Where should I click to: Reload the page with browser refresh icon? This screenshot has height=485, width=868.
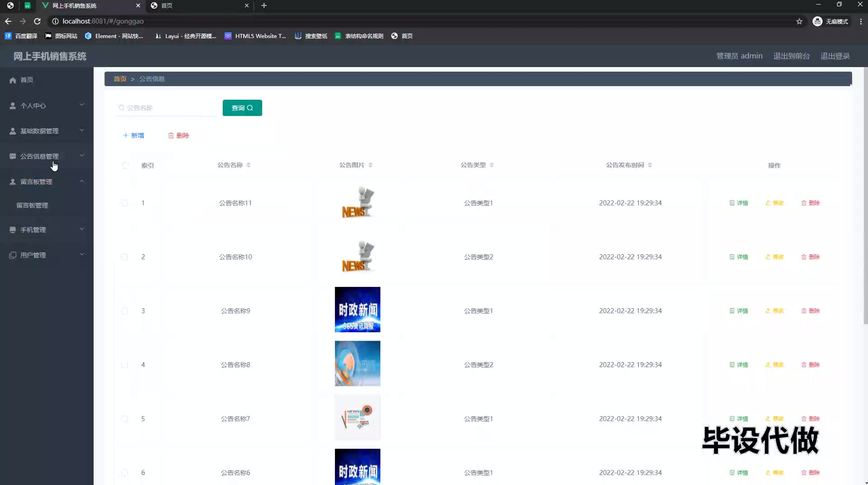[x=38, y=21]
